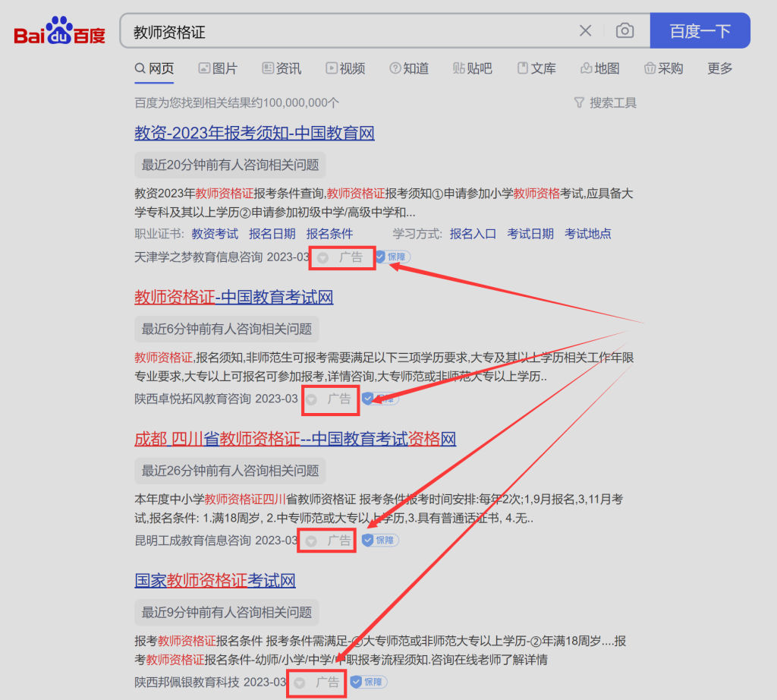Expand ad dropdown beside 陕西邦佩银教育科技
This screenshot has width=777, height=700.
(299, 683)
